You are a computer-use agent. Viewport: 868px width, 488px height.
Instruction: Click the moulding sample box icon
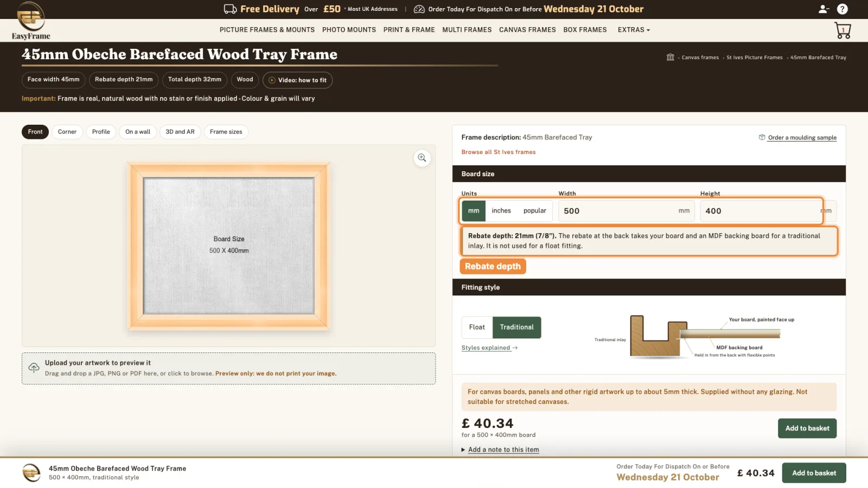(762, 137)
